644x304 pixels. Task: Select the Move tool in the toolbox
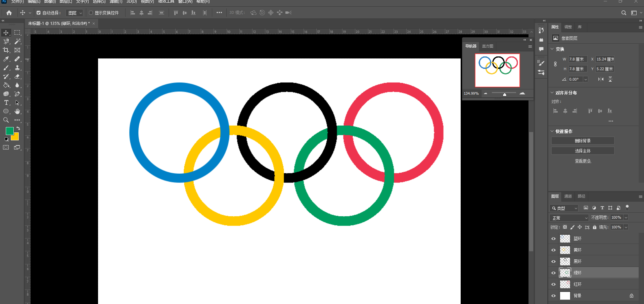click(6, 33)
